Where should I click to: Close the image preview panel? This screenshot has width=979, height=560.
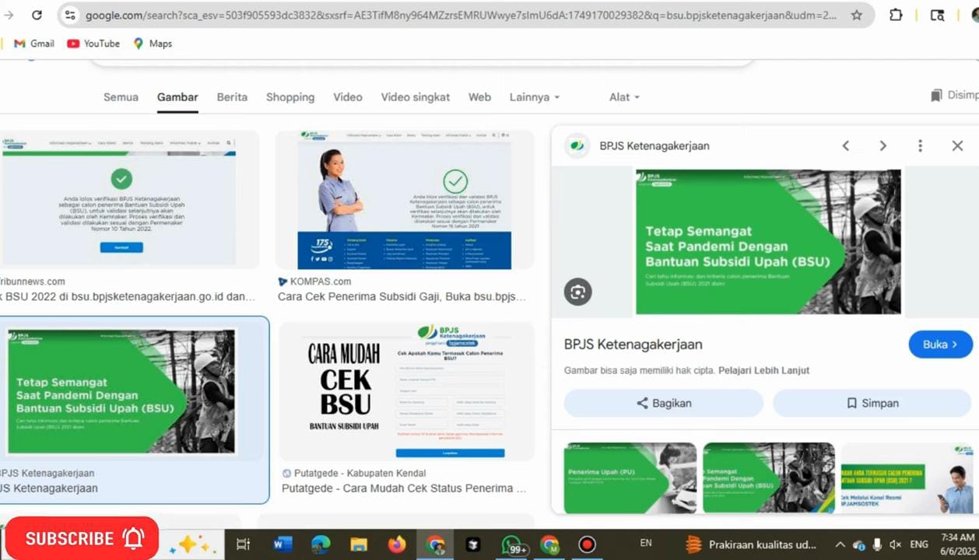957,145
